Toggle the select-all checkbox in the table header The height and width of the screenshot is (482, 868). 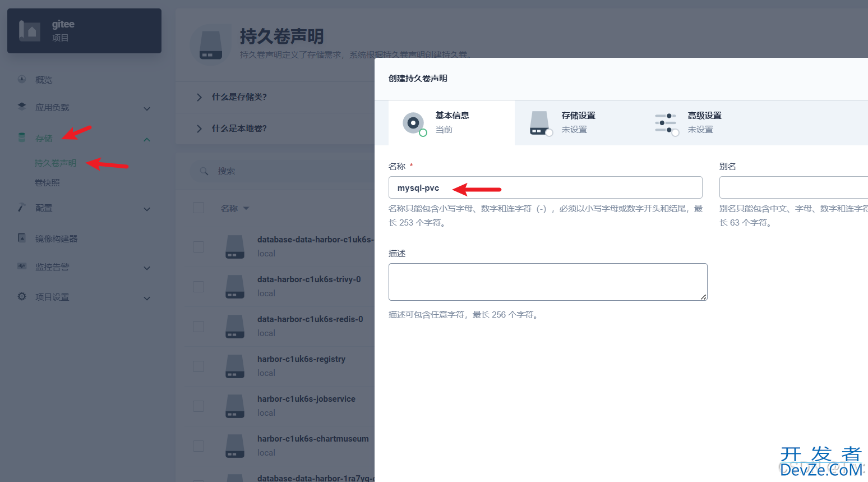click(x=198, y=208)
